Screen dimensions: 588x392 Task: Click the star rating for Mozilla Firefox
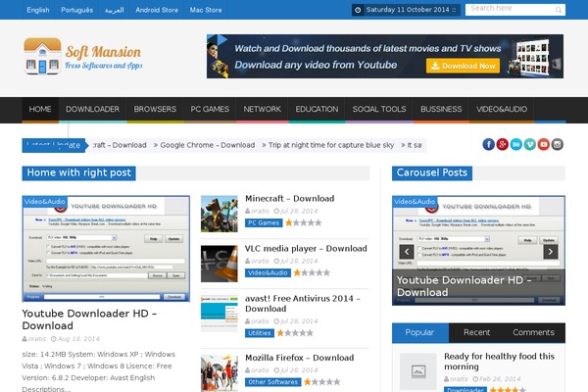pyautogui.click(x=321, y=382)
